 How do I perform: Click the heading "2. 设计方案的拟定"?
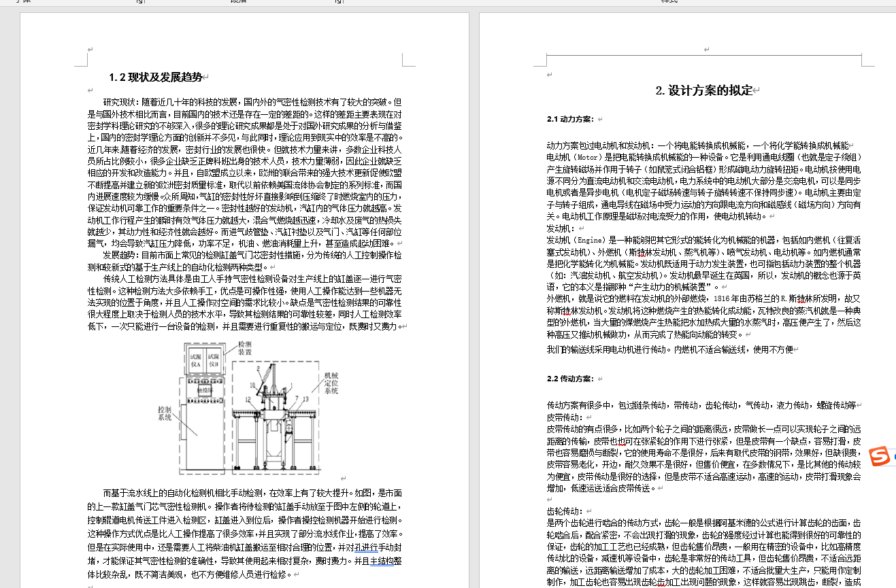[x=704, y=90]
